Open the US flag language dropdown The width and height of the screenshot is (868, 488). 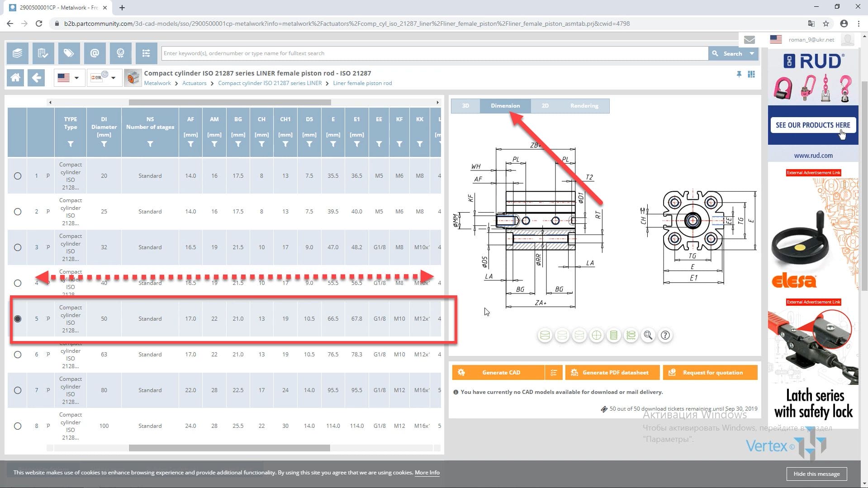[x=69, y=77]
